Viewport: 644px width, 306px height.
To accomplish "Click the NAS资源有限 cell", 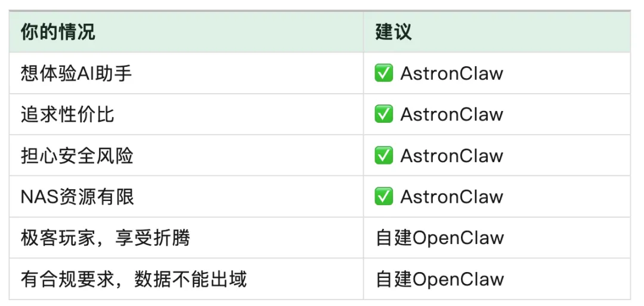I will click(186, 196).
